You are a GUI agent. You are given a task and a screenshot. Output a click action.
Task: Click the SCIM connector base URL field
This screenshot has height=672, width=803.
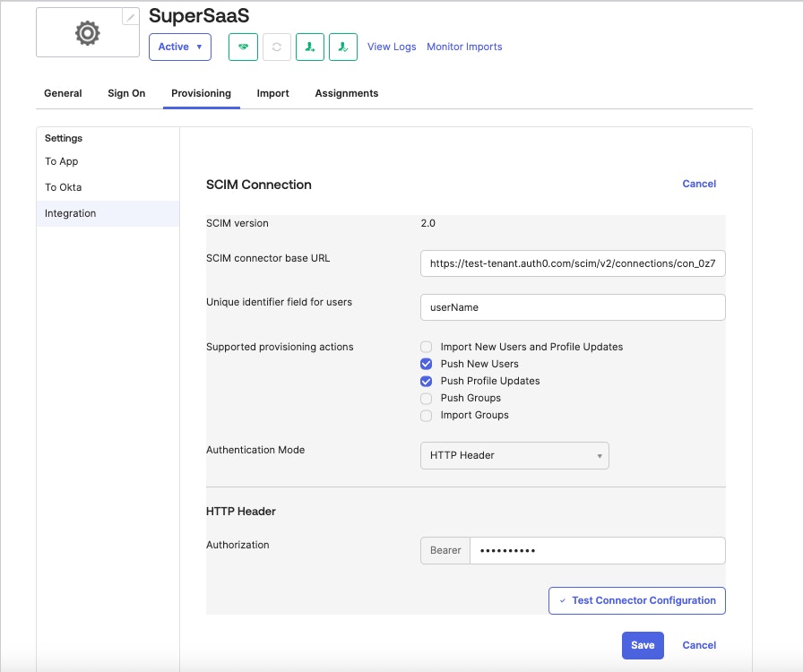coord(573,263)
